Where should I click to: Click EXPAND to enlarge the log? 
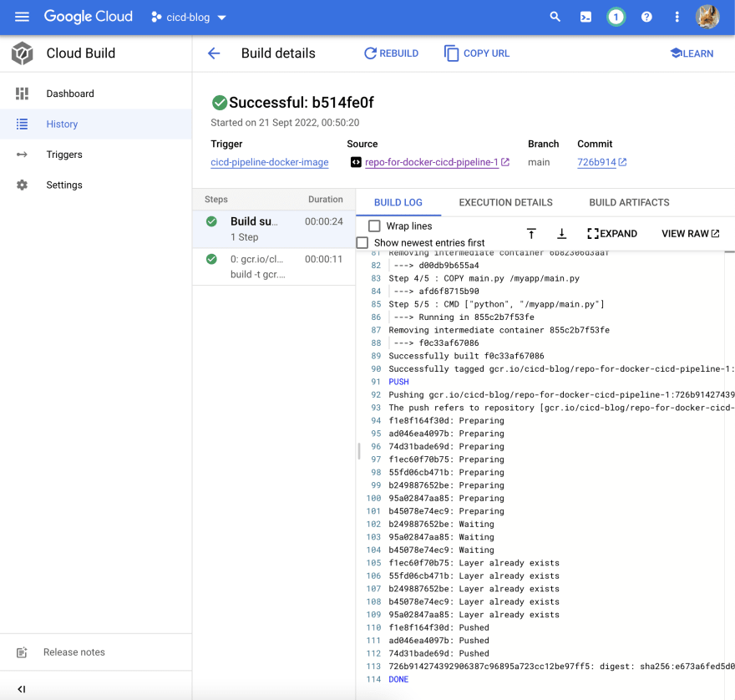pyautogui.click(x=611, y=234)
